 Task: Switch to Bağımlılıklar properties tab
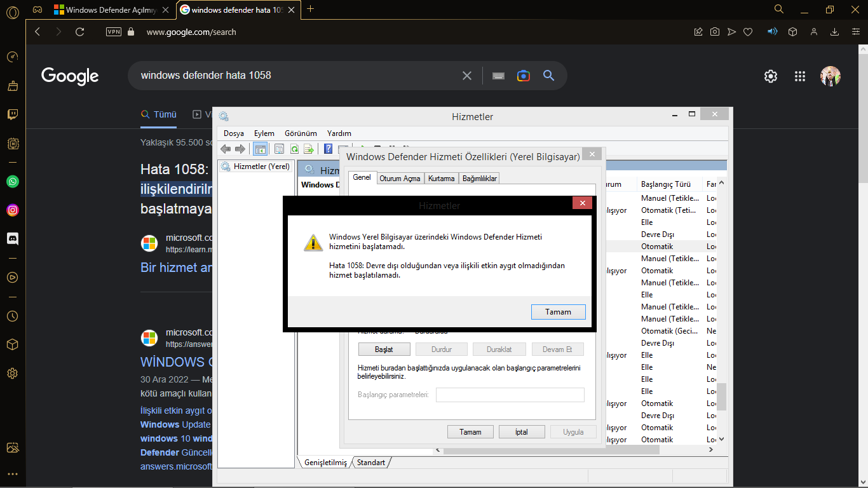click(x=480, y=179)
